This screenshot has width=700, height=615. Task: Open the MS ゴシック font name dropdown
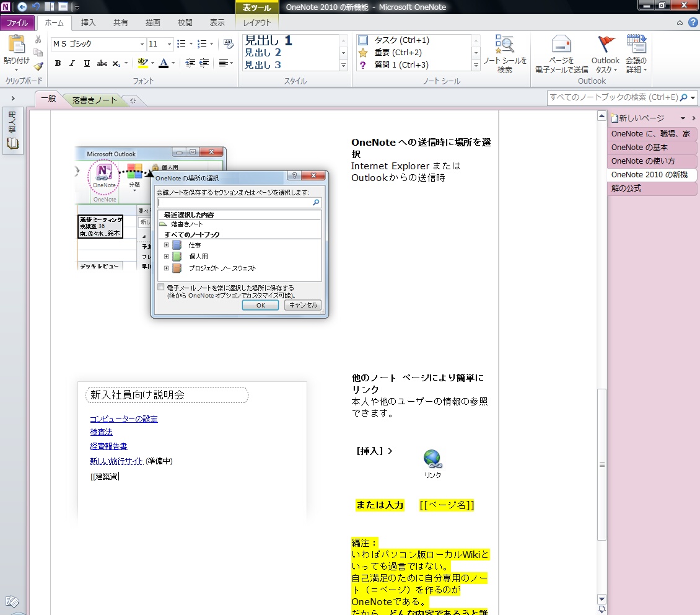tap(142, 44)
